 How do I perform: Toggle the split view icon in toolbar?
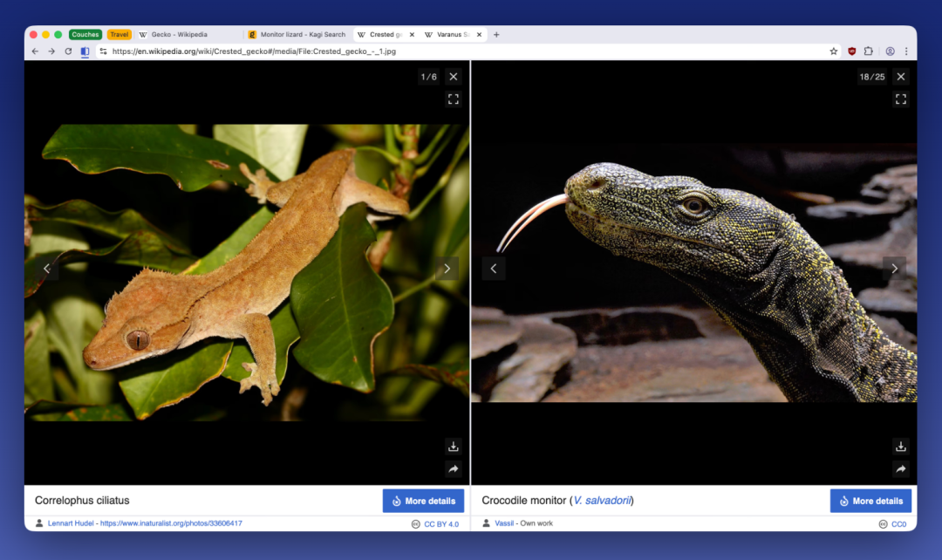(85, 51)
